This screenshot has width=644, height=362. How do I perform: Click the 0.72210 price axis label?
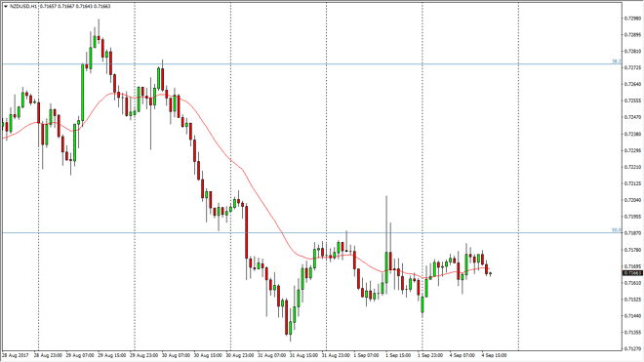[632, 167]
